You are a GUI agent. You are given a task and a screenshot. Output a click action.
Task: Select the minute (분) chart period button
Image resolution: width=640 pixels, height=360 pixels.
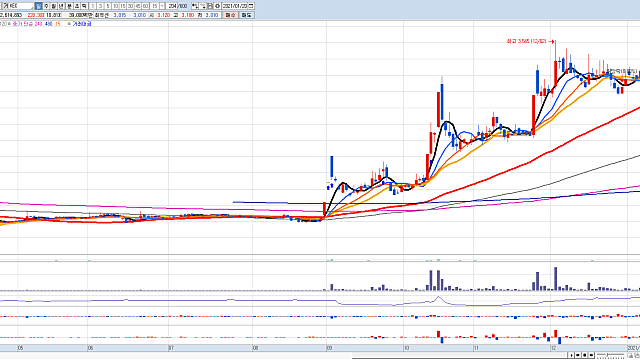click(69, 6)
